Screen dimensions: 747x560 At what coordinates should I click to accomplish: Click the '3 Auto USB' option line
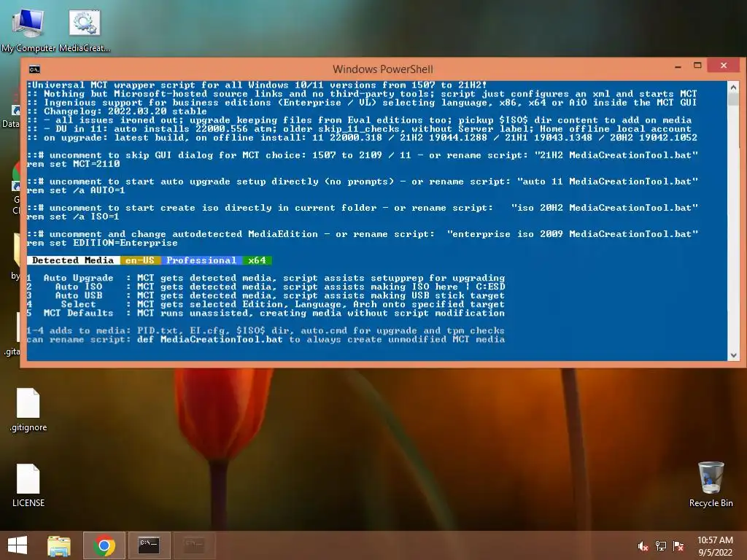266,296
